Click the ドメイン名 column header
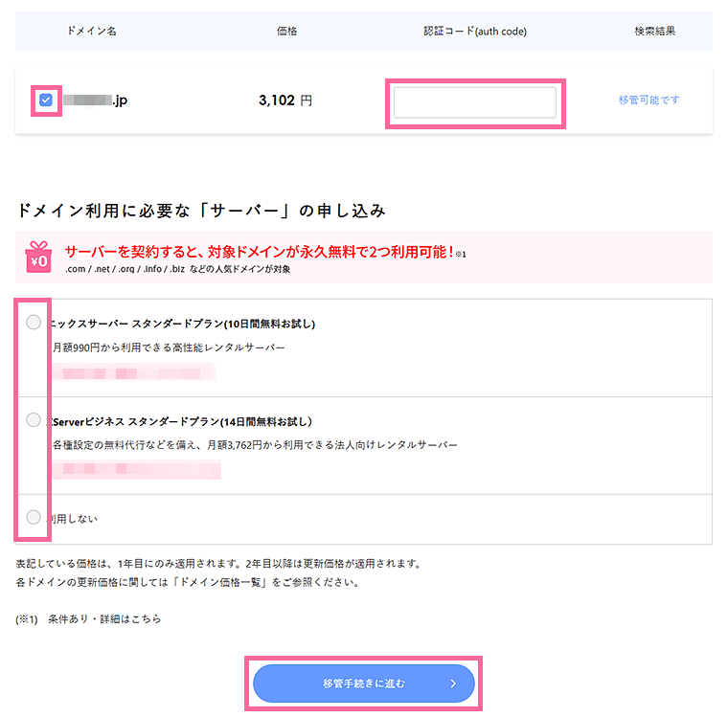728x717 pixels. click(x=91, y=31)
